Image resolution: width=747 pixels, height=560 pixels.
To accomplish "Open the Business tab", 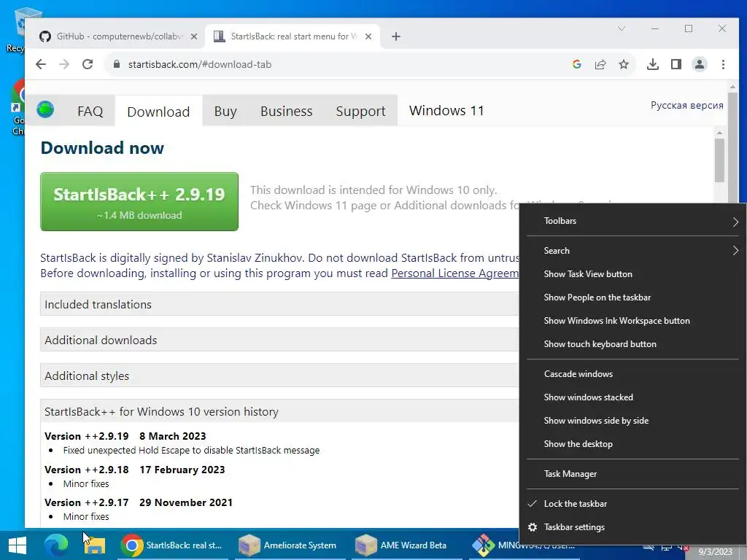I will tap(286, 112).
